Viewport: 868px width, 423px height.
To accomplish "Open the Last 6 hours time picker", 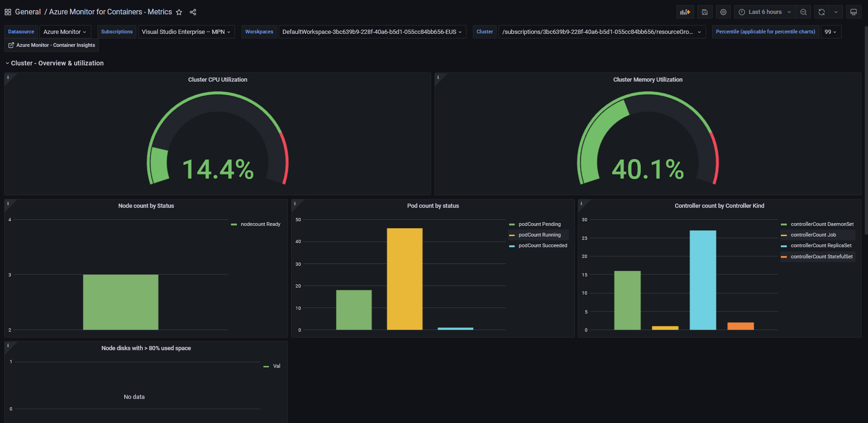I will [x=765, y=12].
